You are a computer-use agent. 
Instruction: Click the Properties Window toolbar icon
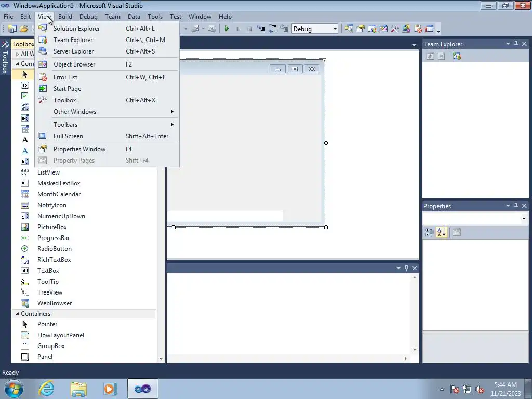[361, 29]
